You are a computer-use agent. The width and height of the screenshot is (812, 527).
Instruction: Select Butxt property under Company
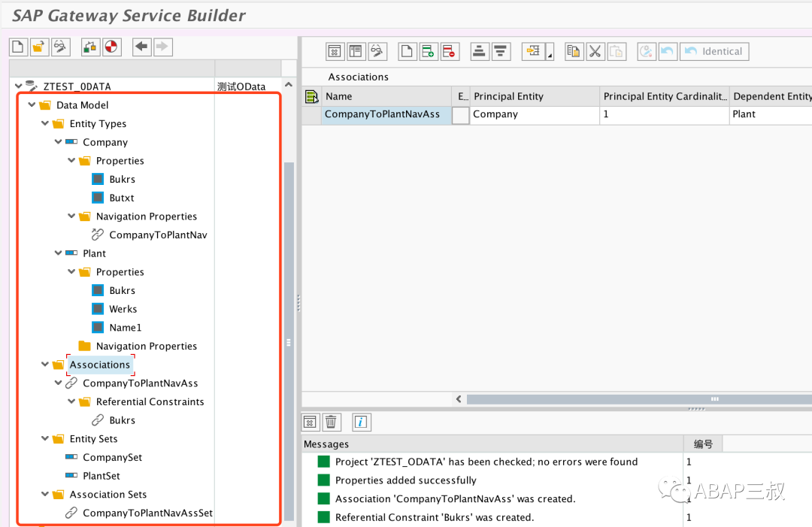(122, 198)
